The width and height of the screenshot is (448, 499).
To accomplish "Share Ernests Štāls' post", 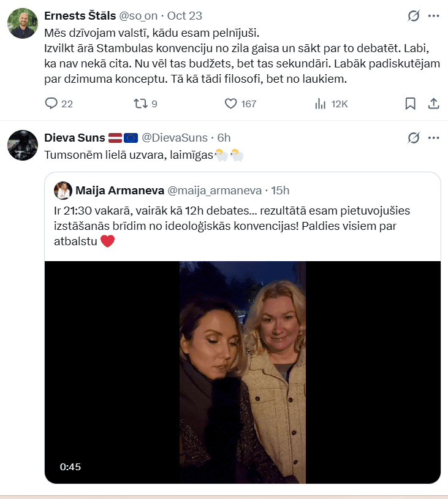I will [x=433, y=104].
